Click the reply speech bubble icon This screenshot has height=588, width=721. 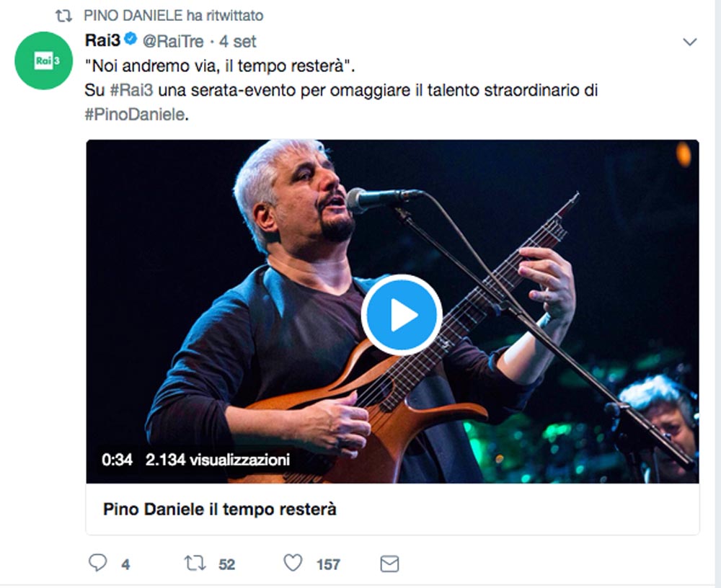pyautogui.click(x=97, y=563)
